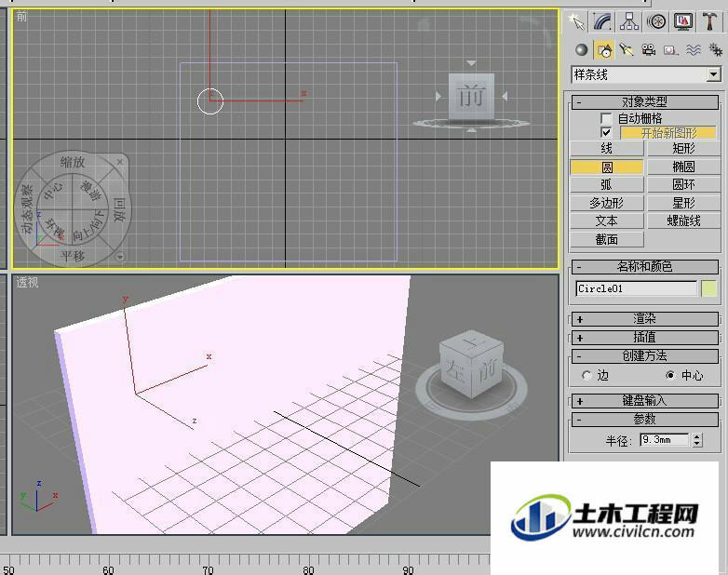Open the Display panel tab
This screenshot has width=728, height=575.
pos(683,21)
